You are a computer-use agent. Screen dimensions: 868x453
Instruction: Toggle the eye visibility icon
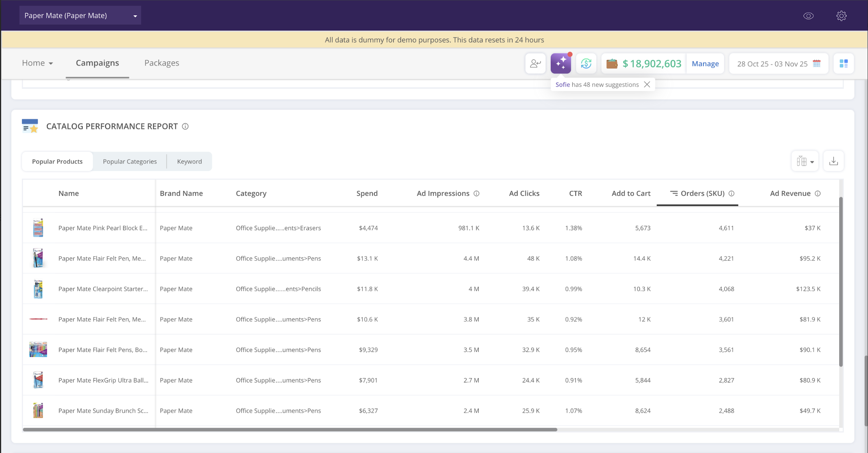point(808,16)
